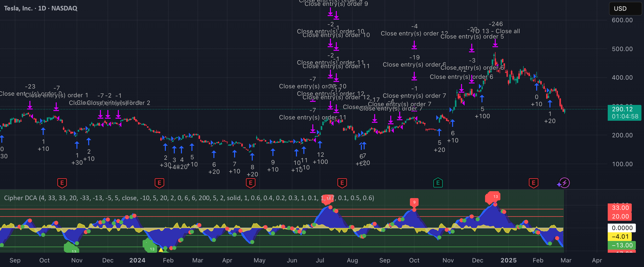The height and width of the screenshot is (267, 644).
Task: Select the 'Tesla, Inc. · 1D · NASDAQ' title
Action: click(x=41, y=8)
